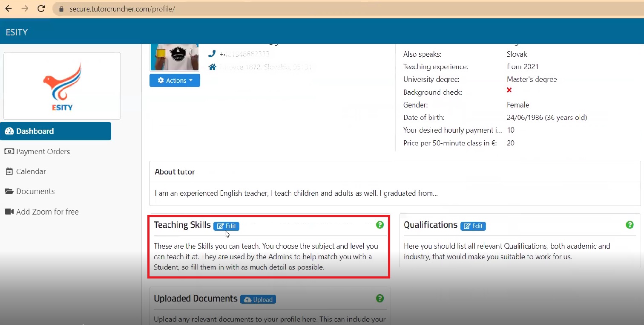Viewport: 644px width, 325px height.
Task: Click Upload in Uploaded Documents
Action: 258,299
